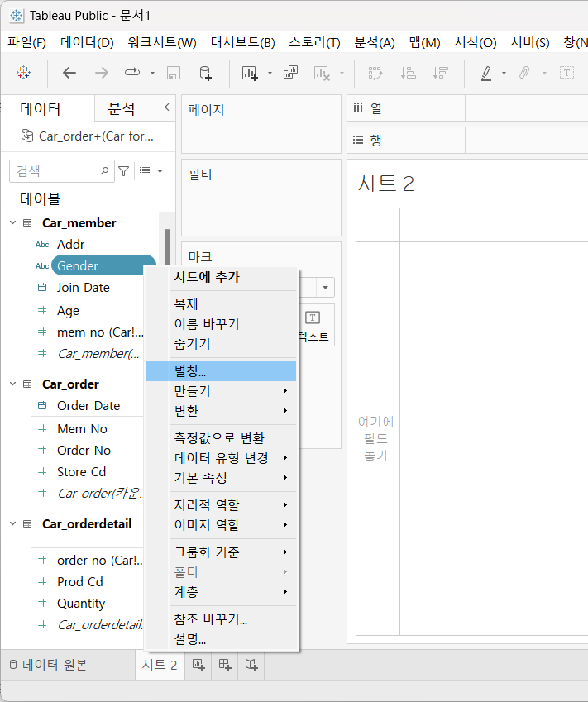Click the save disk icon

click(174, 73)
